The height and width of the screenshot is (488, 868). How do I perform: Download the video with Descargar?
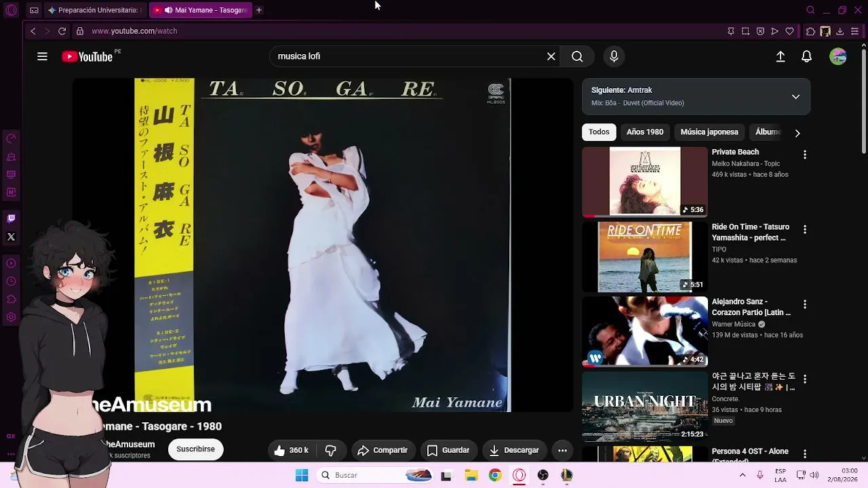(514, 450)
